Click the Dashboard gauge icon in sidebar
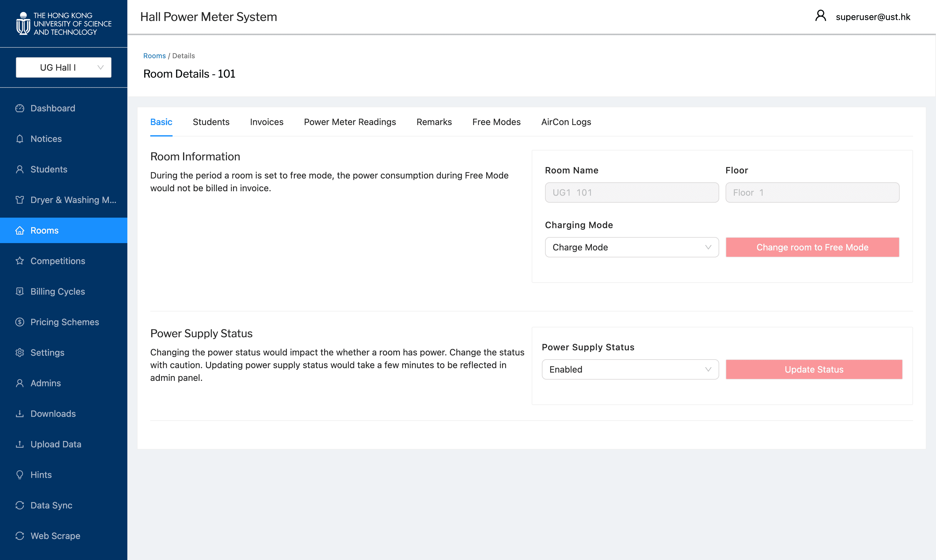 [x=20, y=108]
